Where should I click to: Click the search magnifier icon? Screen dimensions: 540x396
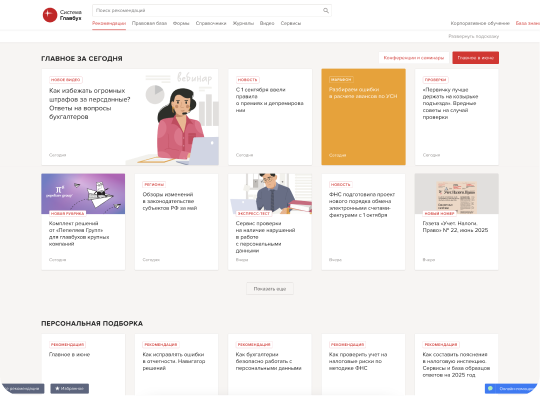click(x=325, y=11)
